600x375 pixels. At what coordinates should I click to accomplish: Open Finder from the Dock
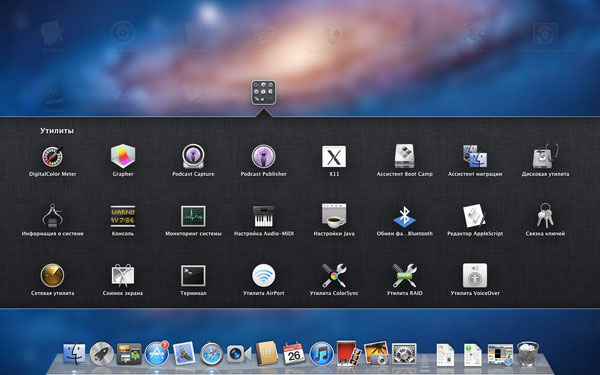coord(74,353)
